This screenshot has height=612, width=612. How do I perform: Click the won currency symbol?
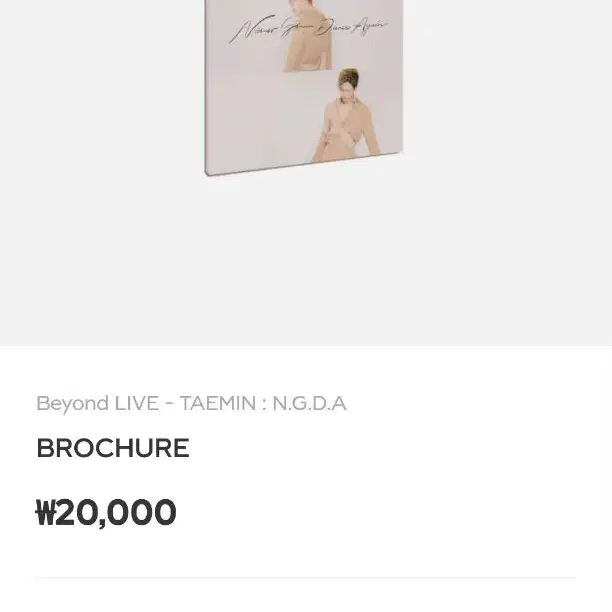click(x=44, y=512)
